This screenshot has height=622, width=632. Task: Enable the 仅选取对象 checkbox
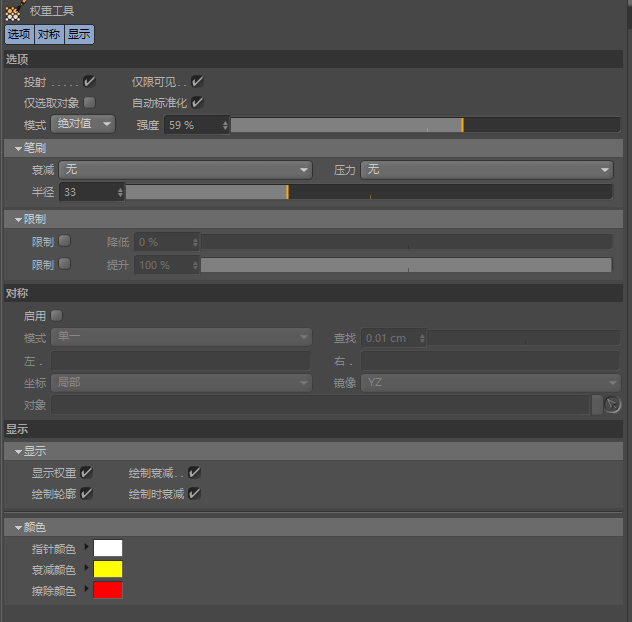coord(89,102)
